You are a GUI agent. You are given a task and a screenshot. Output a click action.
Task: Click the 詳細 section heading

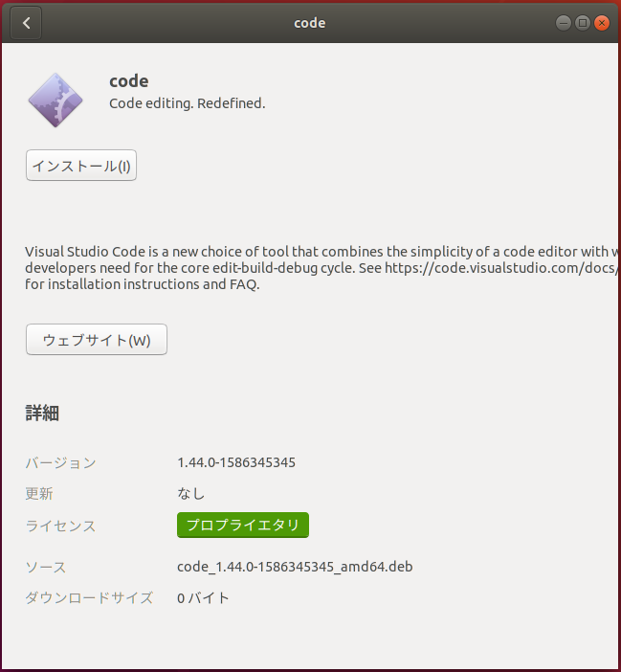(42, 414)
